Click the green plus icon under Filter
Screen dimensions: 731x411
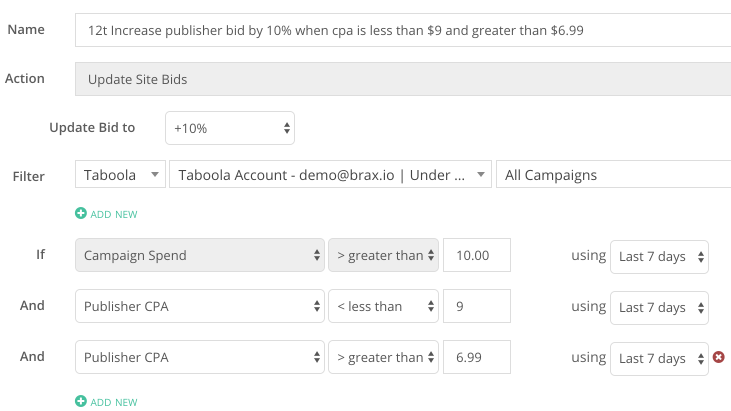click(81, 213)
